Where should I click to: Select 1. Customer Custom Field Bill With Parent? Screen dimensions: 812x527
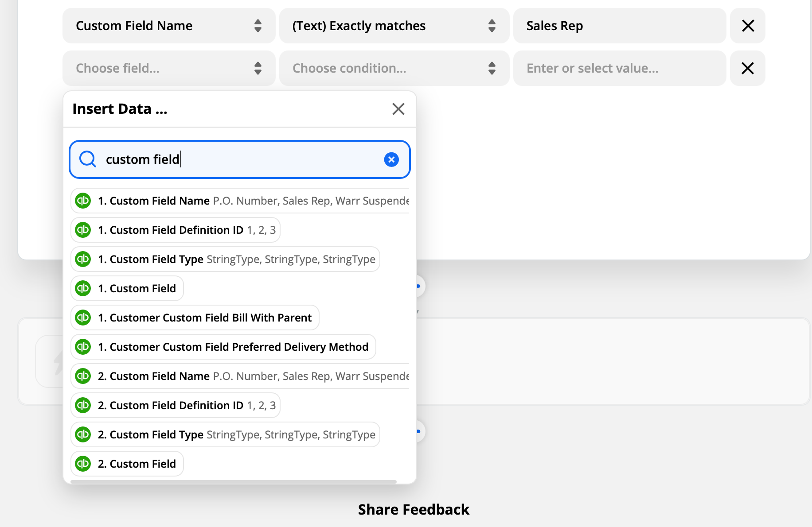(195, 318)
